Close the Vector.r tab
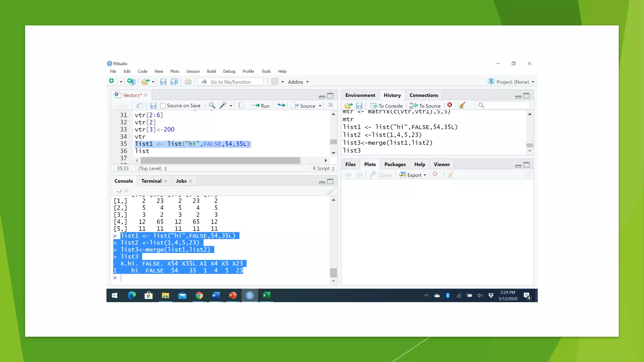This screenshot has width=644, height=362. pos(146,95)
